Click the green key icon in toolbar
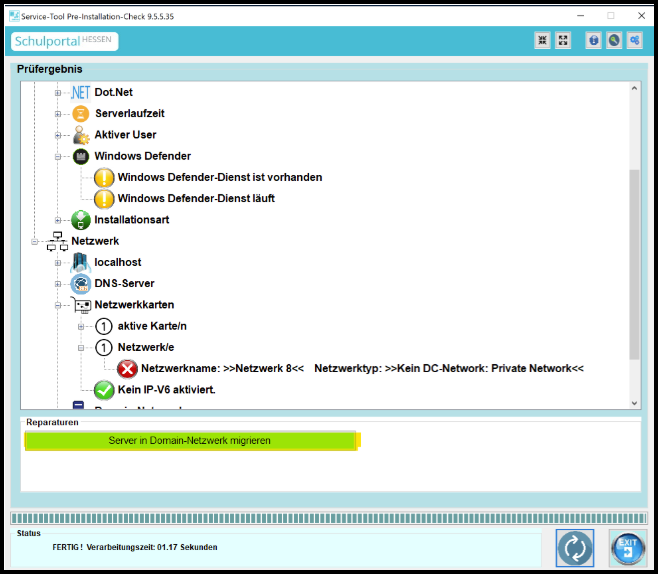The image size is (658, 574). (614, 41)
